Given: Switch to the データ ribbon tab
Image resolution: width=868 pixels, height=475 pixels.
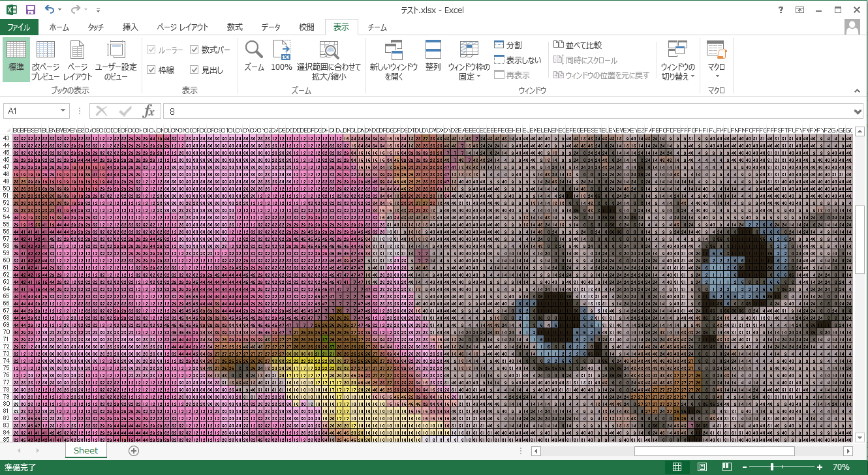Looking at the screenshot, I should 271,27.
